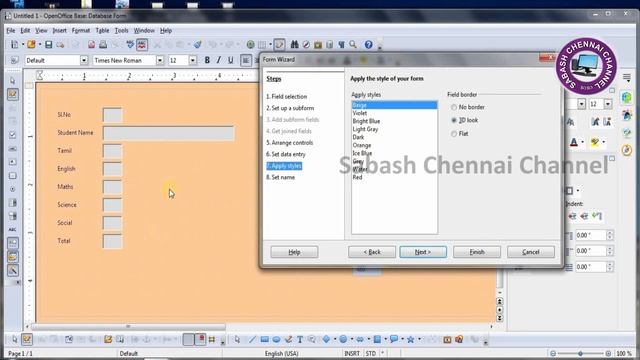Go to wizard step Field selection
Image resolution: width=640 pixels, height=360 pixels.
287,97
